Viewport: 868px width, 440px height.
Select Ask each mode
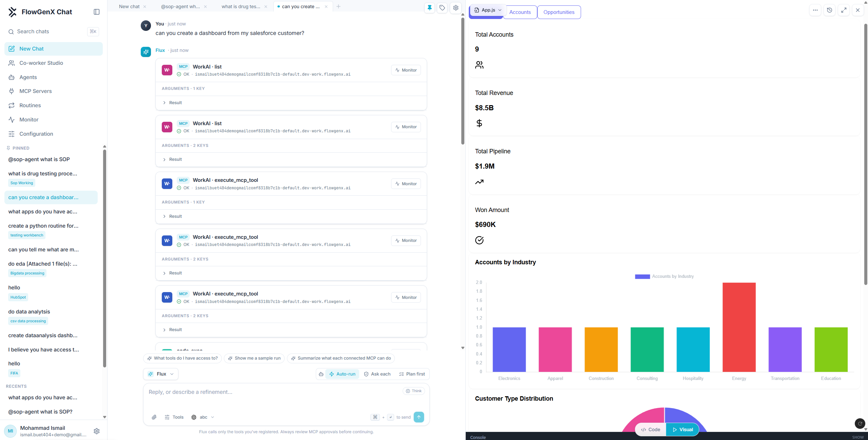pyautogui.click(x=377, y=374)
